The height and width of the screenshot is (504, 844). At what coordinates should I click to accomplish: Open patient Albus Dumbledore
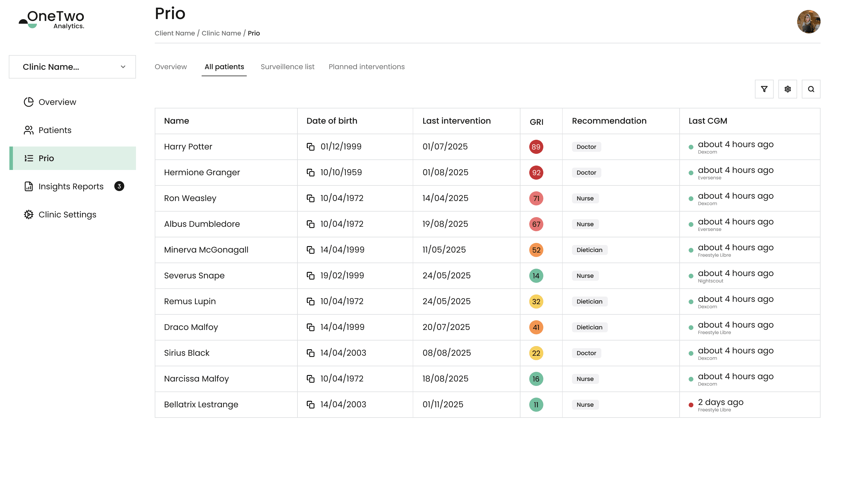point(202,224)
